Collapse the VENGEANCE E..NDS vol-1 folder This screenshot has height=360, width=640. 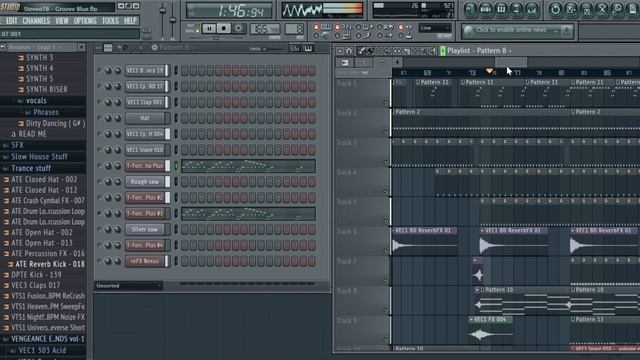[x=48, y=339]
